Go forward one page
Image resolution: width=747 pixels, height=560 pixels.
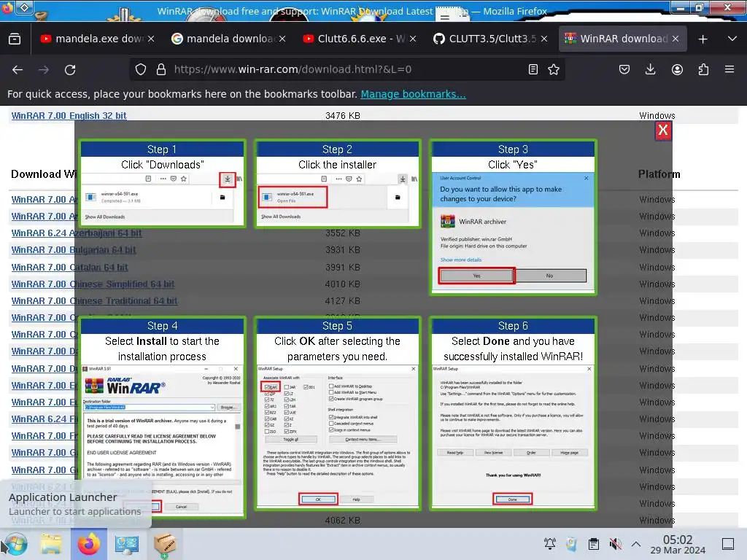click(44, 69)
